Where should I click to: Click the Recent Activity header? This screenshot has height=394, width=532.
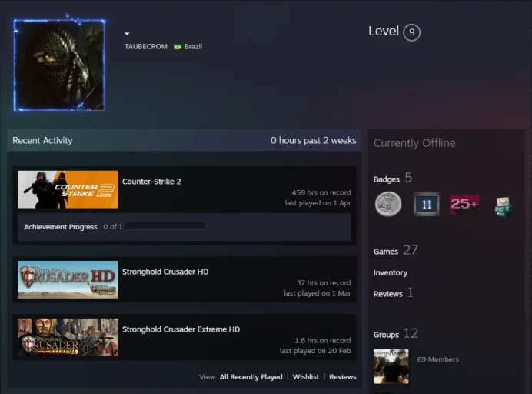[x=42, y=140]
